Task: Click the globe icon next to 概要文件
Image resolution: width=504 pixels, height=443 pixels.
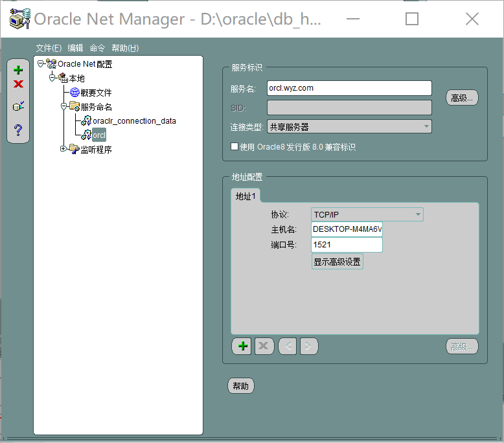Action: pos(74,92)
